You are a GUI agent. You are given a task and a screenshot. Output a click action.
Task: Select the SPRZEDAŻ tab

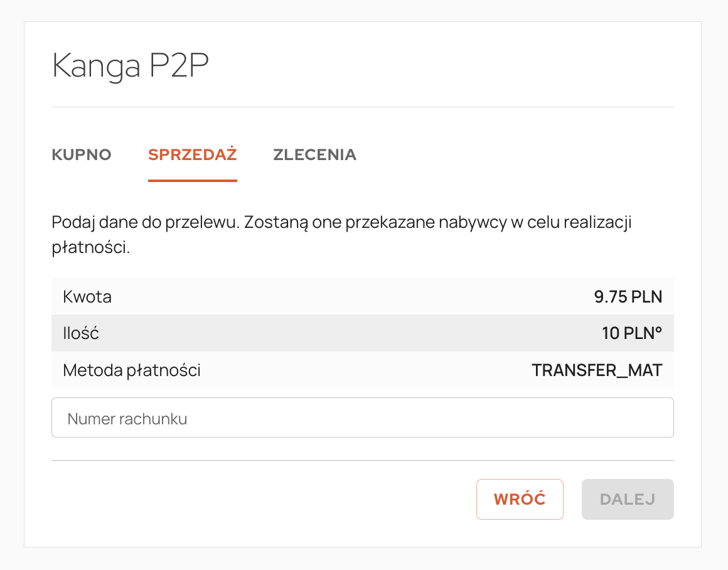[x=192, y=154]
